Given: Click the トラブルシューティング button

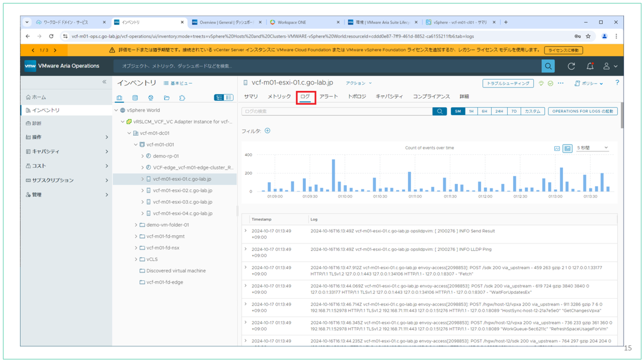Looking at the screenshot, I should click(508, 83).
